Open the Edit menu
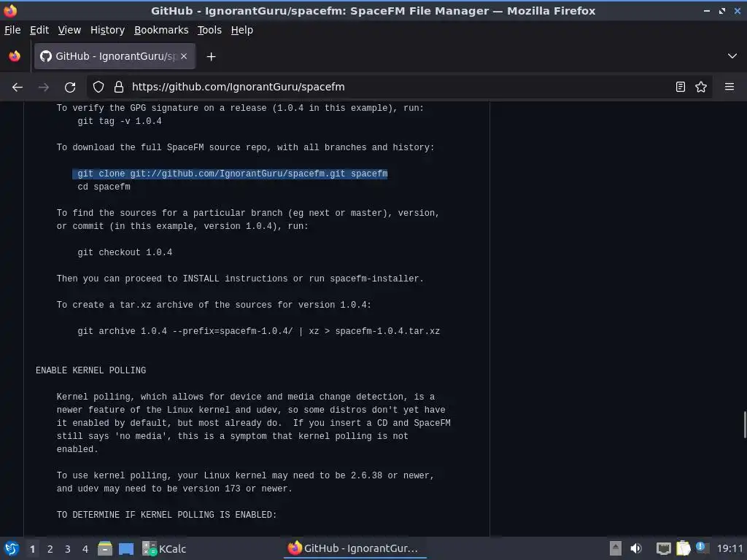747x560 pixels. [x=39, y=30]
